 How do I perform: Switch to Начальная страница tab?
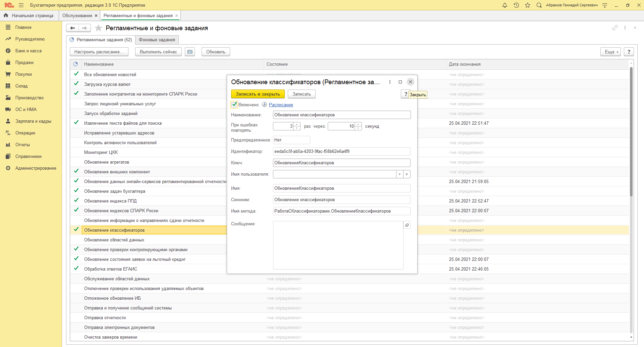[29, 16]
